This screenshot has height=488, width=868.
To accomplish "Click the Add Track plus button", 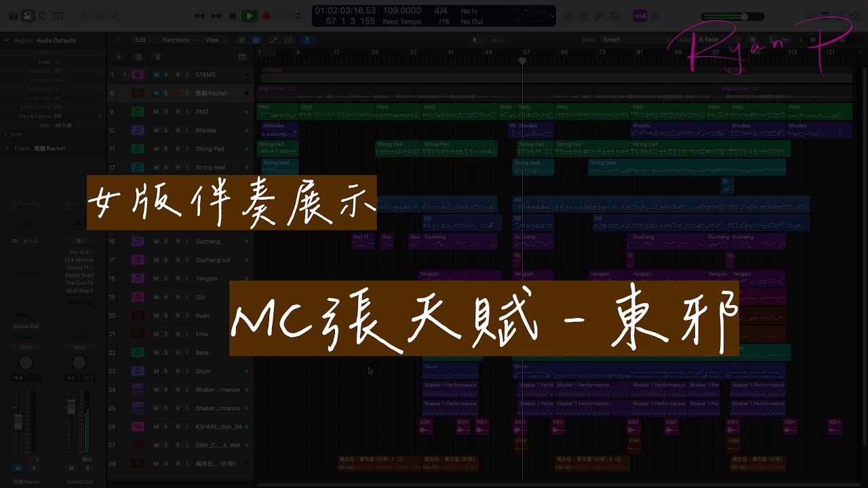I will pos(119,58).
